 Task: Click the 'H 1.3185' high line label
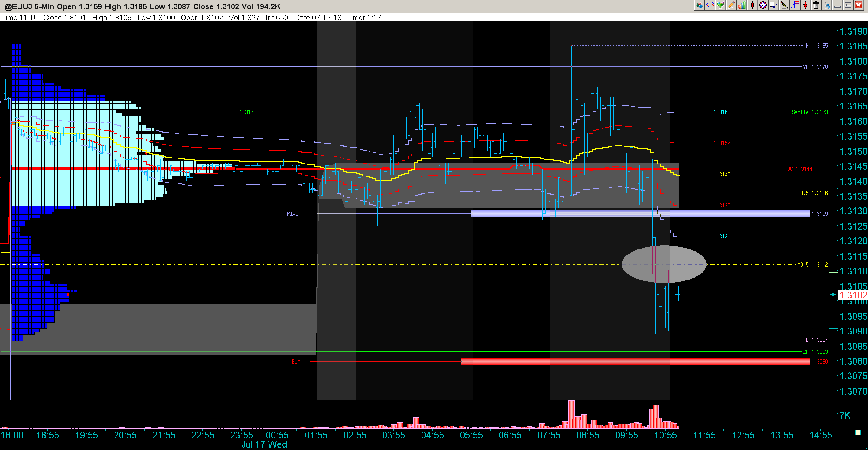(x=817, y=46)
